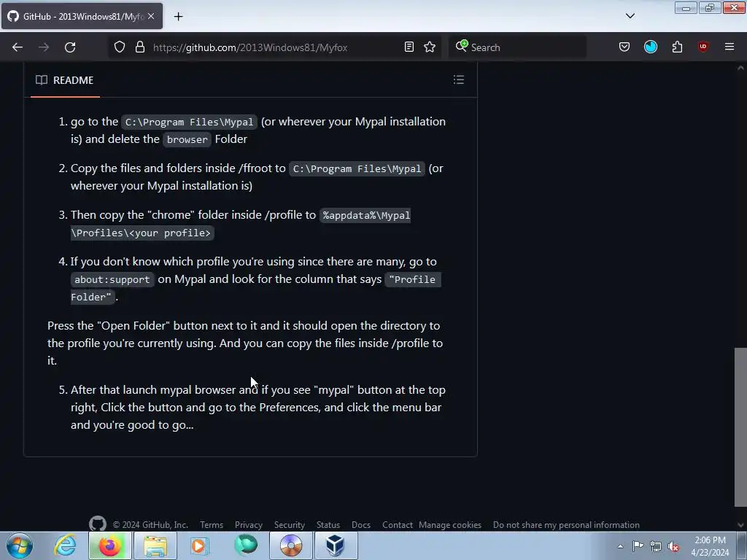747x560 pixels.
Task: Click Manage cookies in the footer
Action: point(449,525)
